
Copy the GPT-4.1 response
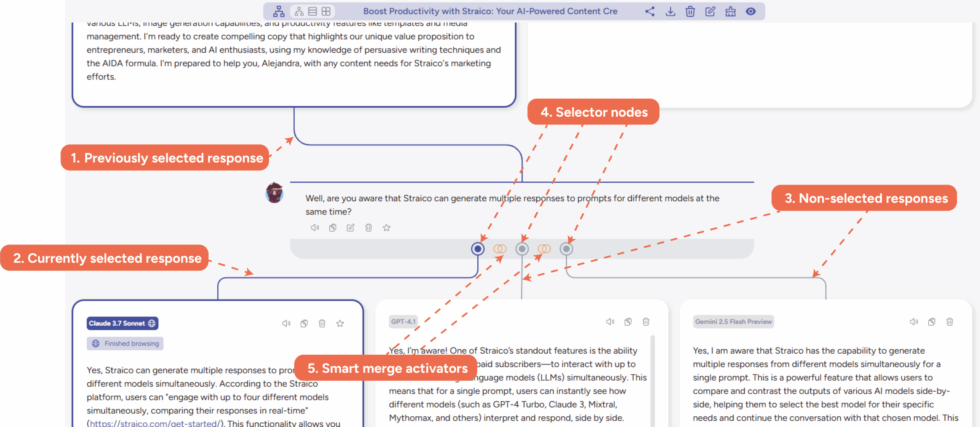628,322
